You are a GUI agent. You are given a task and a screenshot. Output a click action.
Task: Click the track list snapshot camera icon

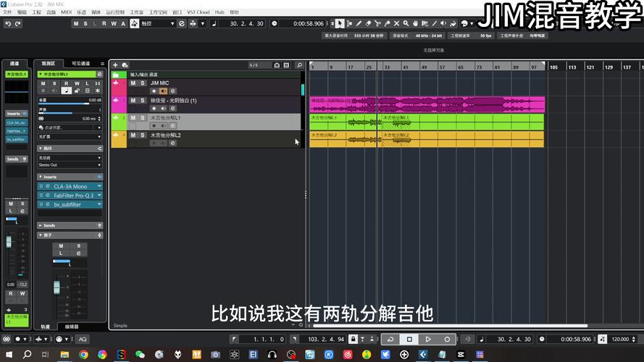(277, 65)
